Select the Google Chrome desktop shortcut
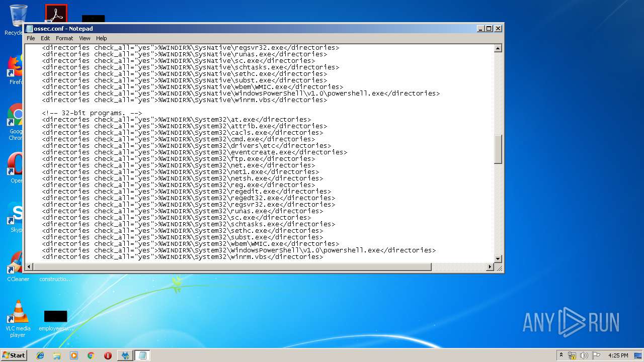 click(15, 122)
